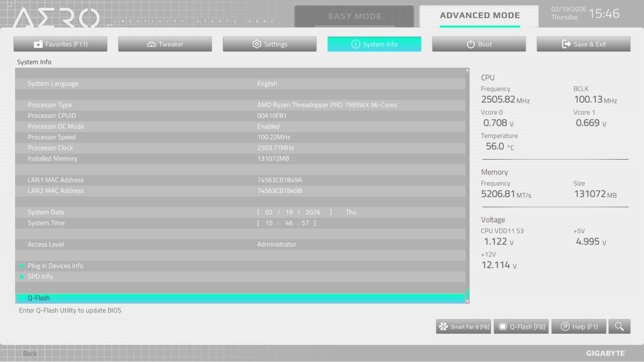Click the scrollbar down arrow
This screenshot has height=362, width=644.
467,301
